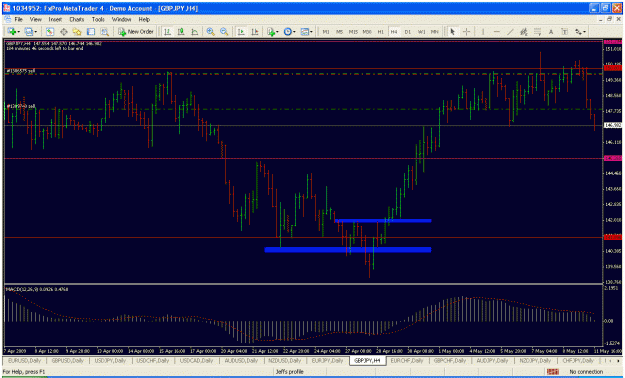Switch to the GBPUSD,Daily chart tab
The image size is (625, 378).
(67, 360)
